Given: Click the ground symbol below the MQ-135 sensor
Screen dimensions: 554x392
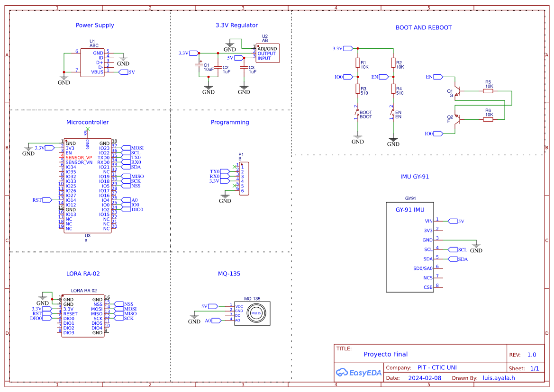Looking at the screenshot, I should coord(194,315).
